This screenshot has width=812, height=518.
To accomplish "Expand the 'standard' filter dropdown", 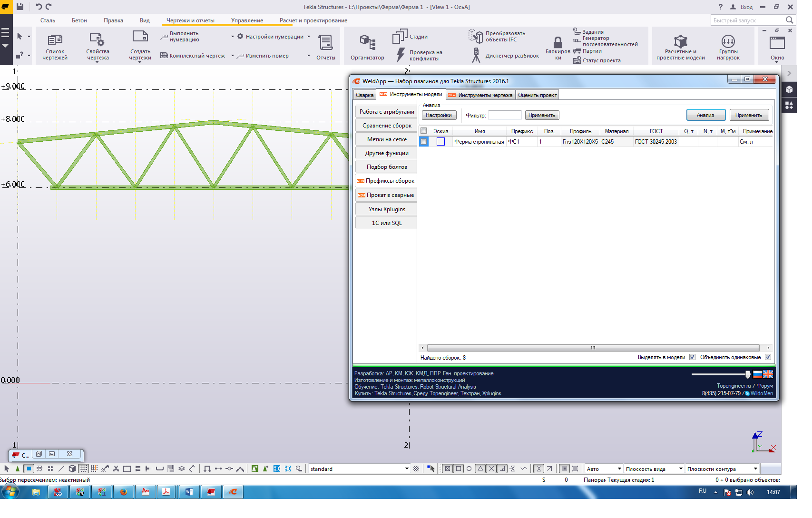I will pos(407,469).
